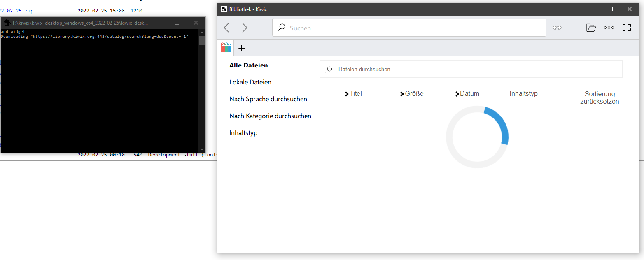Expand the Größe sort chevron
Screen dimensions: 644x260
(401, 93)
